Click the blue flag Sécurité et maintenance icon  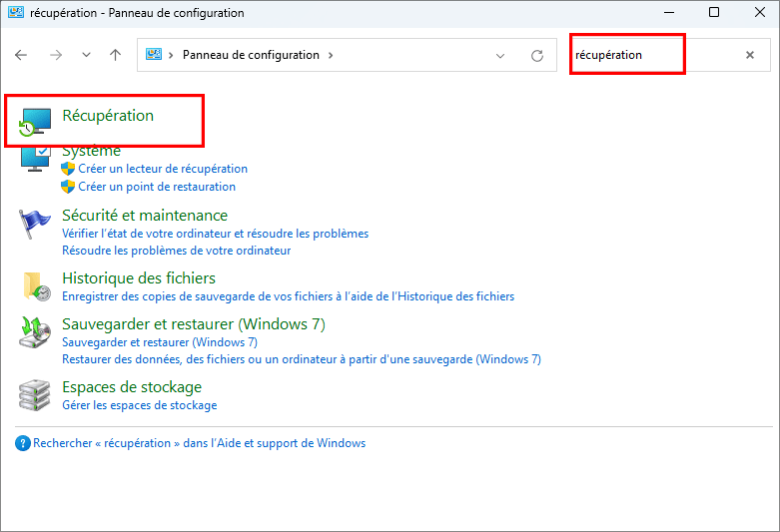pyautogui.click(x=34, y=224)
